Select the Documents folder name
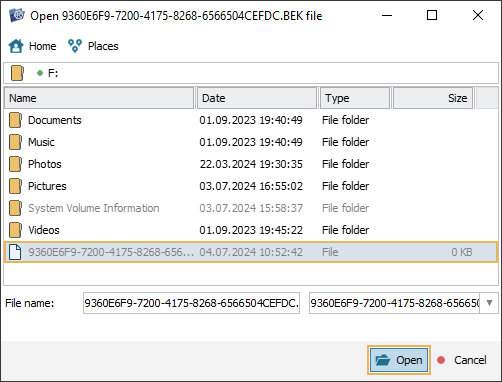 pyautogui.click(x=55, y=120)
